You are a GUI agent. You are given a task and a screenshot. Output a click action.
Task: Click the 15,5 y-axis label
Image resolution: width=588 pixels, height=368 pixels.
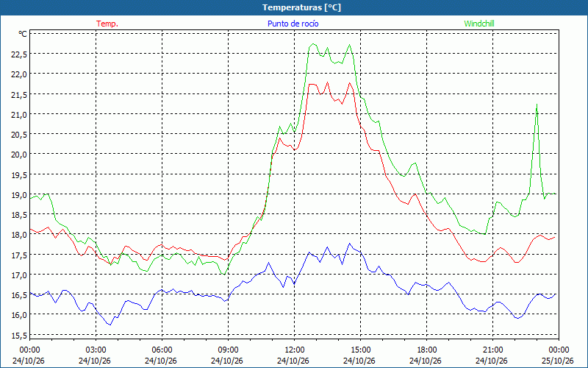click(19, 335)
